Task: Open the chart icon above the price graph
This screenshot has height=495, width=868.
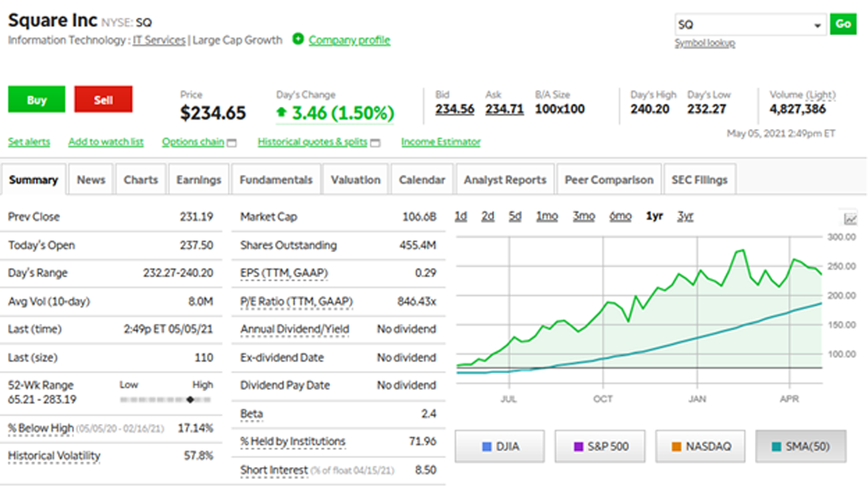Action: (850, 219)
